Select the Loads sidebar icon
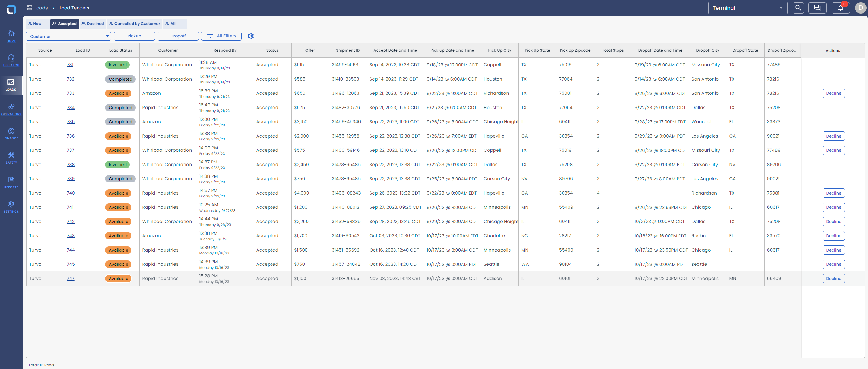Image resolution: width=868 pixels, height=369 pixels. coord(11,85)
